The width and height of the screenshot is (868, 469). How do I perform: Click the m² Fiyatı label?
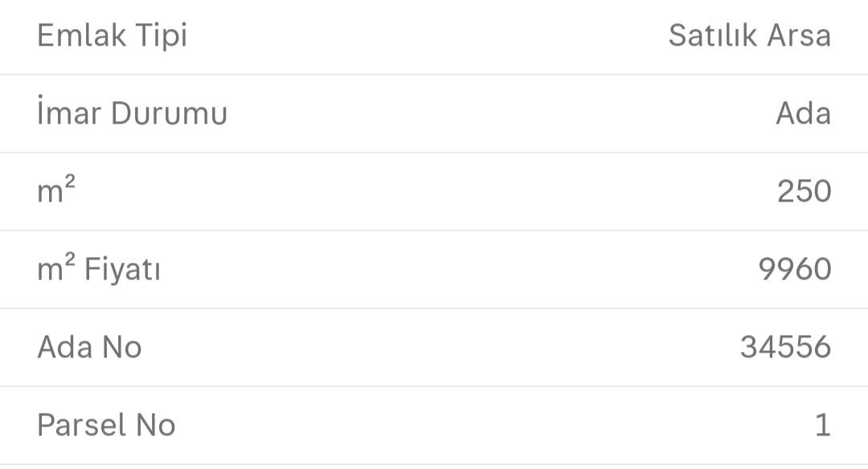click(99, 270)
